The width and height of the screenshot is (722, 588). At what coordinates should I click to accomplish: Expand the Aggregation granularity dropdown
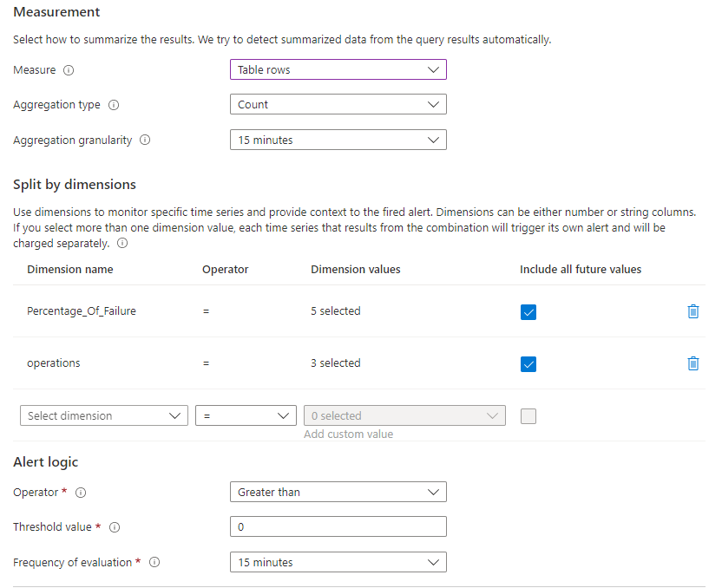[x=338, y=140]
